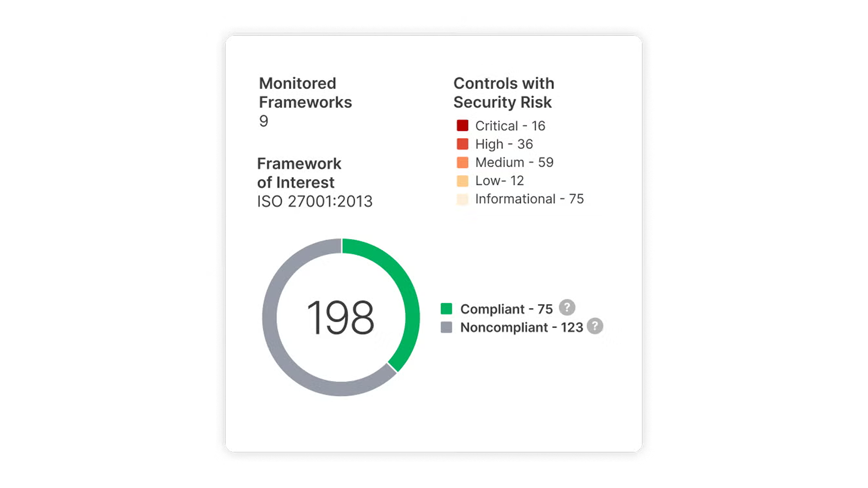Click the Controls with Security Risk heading

coord(504,93)
